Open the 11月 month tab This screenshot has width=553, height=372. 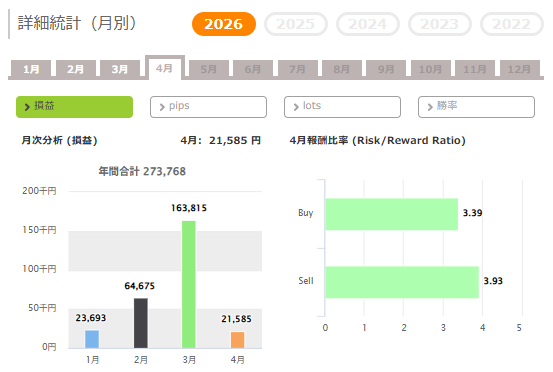[475, 69]
